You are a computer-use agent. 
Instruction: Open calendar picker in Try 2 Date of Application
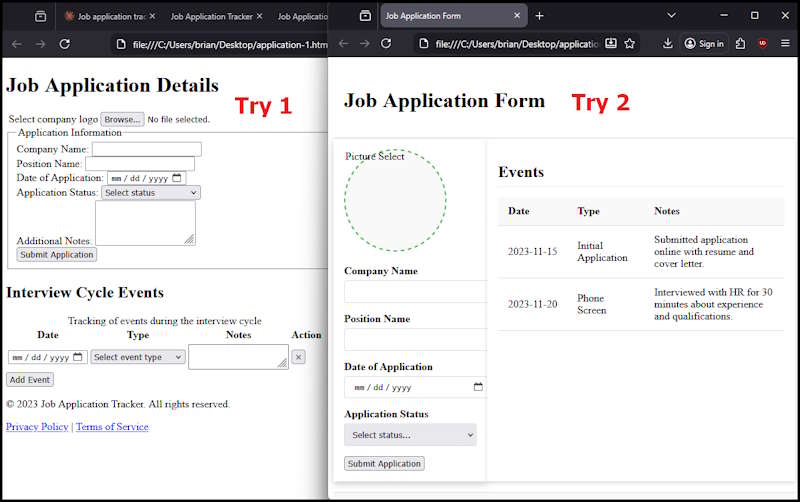pyautogui.click(x=478, y=387)
